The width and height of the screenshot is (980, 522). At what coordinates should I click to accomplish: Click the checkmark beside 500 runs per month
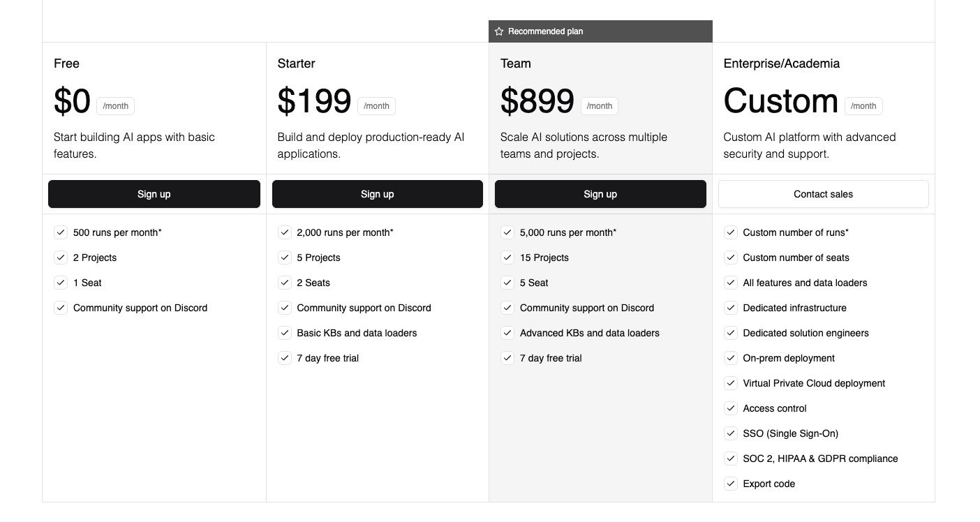[61, 232]
